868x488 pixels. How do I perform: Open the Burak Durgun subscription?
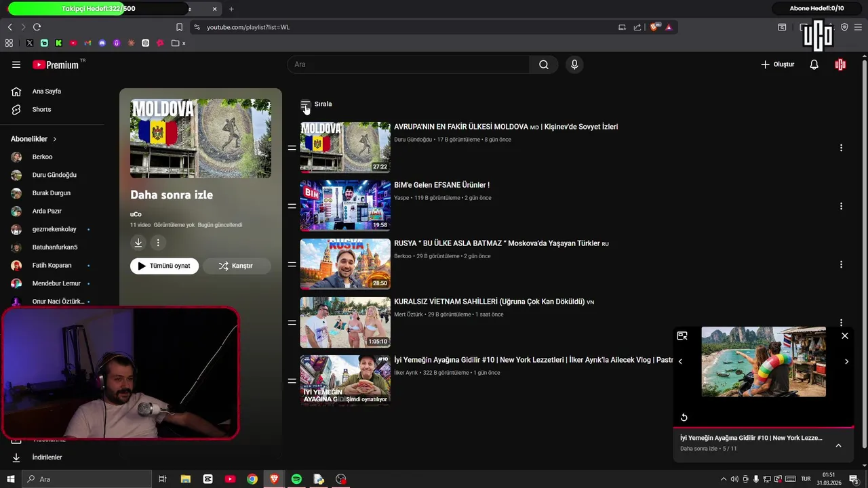point(53,193)
